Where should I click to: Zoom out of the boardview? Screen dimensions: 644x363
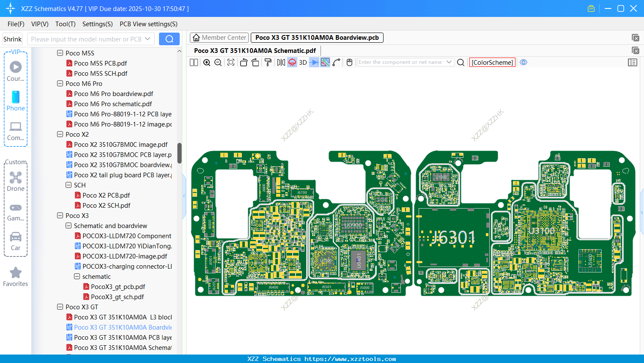(x=218, y=62)
